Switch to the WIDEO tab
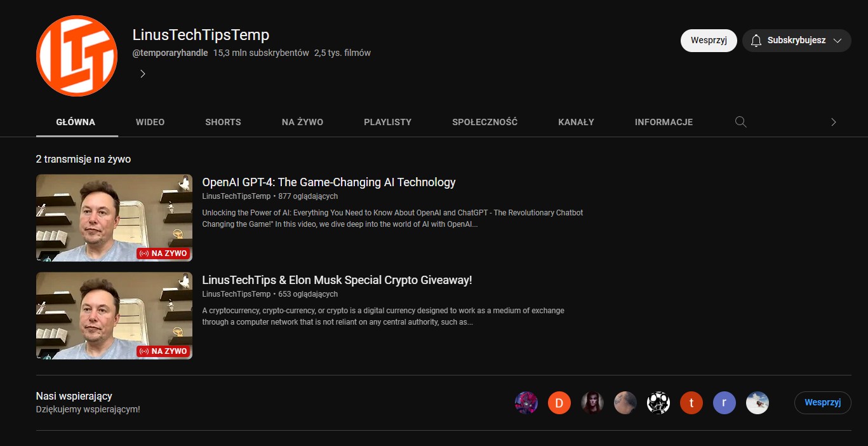868x446 pixels. point(150,122)
